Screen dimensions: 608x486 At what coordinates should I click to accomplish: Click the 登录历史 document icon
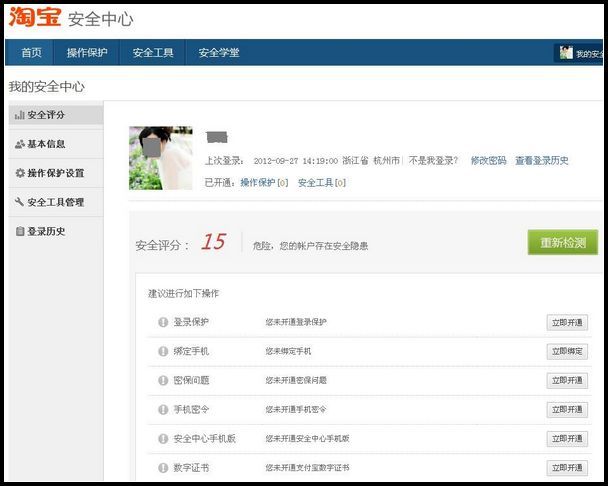[19, 231]
